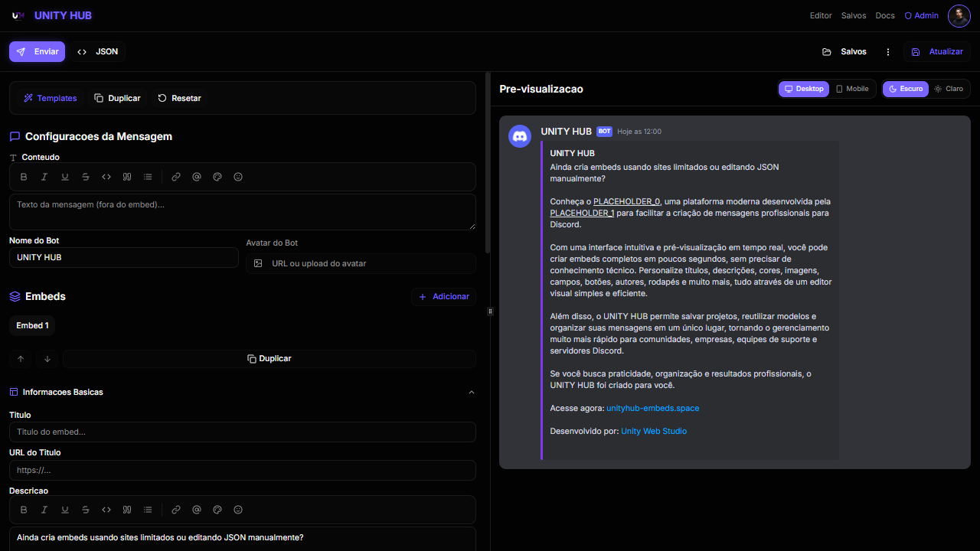The height and width of the screenshot is (551, 980).
Task: Click the Unity Hub logo icon
Action: [18, 15]
